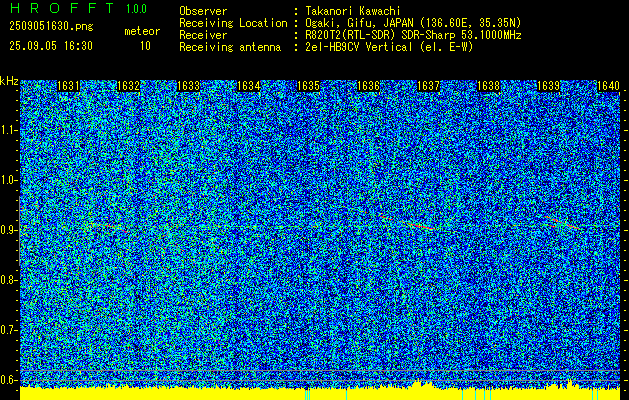Click the version number 1.0.0
Screen dimensions: 629x400
pyautogui.click(x=136, y=9)
